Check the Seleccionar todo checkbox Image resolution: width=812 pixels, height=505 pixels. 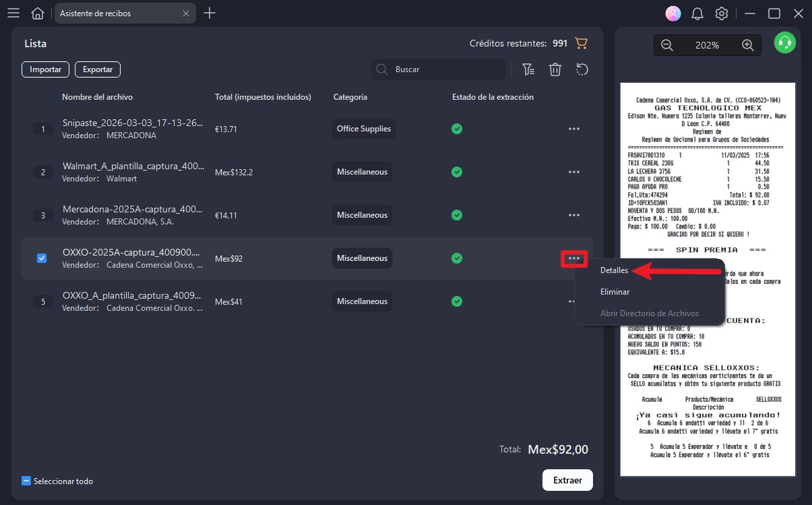point(26,480)
